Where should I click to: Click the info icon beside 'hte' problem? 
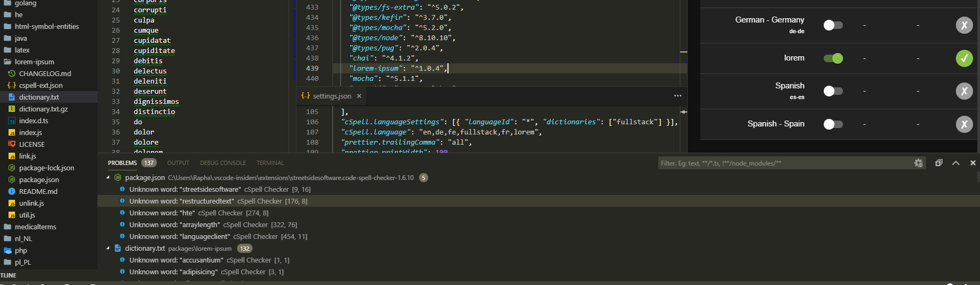(x=122, y=213)
